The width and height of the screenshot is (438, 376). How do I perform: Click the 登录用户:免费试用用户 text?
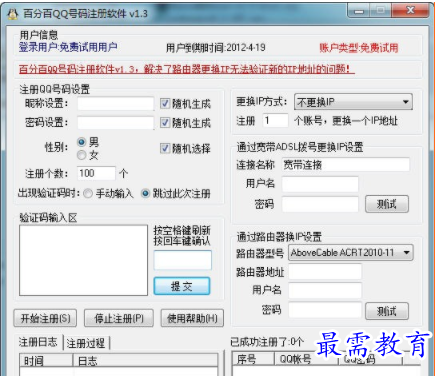tap(68, 47)
